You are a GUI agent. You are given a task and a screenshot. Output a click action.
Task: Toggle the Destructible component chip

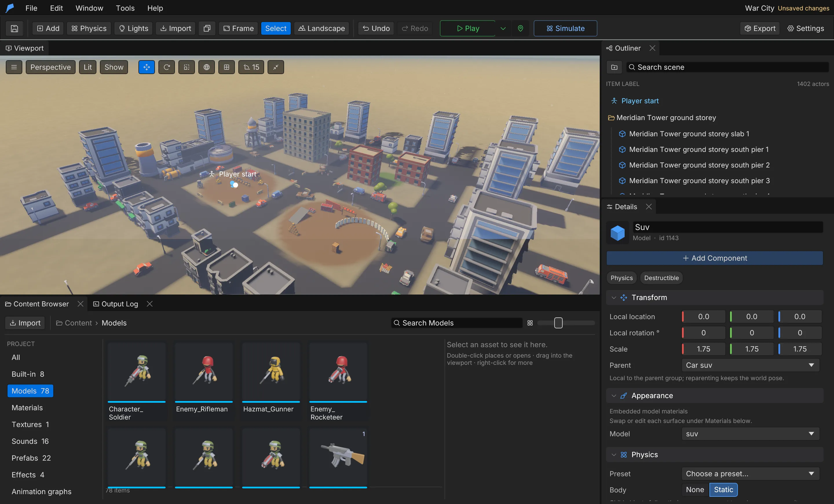(x=661, y=278)
